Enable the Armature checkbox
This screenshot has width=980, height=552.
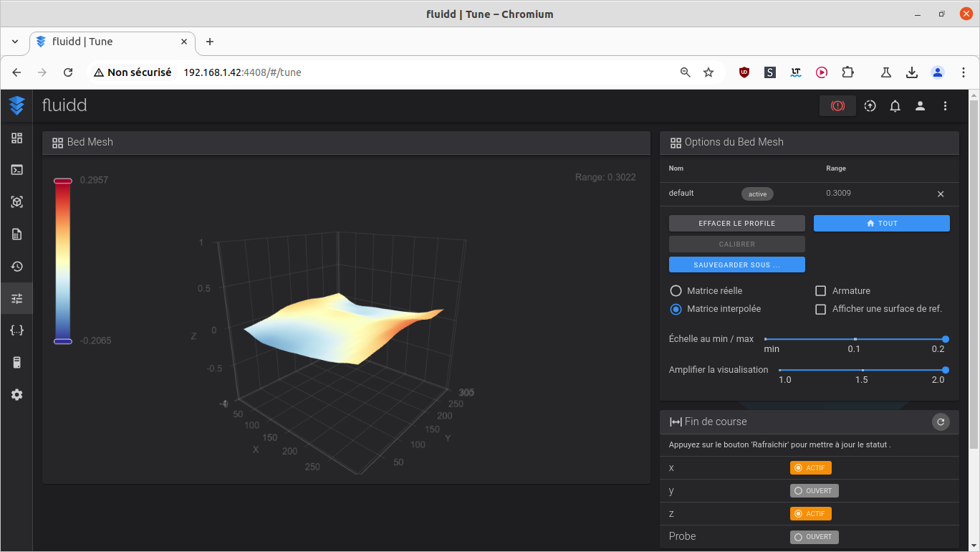[x=821, y=290]
